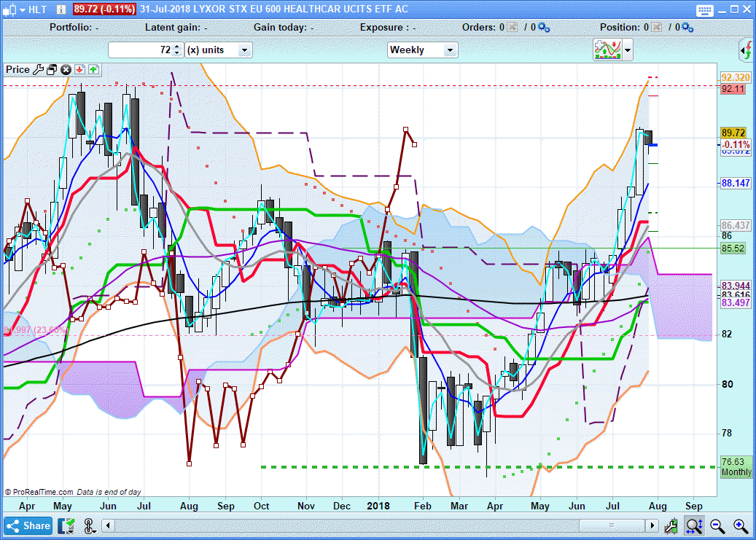This screenshot has height=540, width=756.
Task: Click the Feb label on time axis
Action: pyautogui.click(x=422, y=506)
